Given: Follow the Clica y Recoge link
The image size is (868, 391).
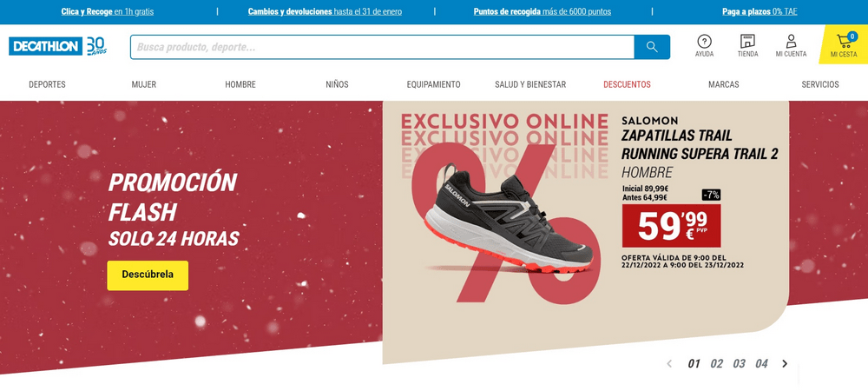Looking at the screenshot, I should [108, 11].
